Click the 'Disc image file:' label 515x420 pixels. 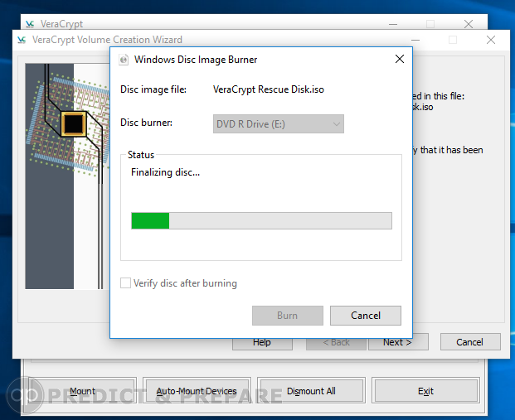coord(153,89)
